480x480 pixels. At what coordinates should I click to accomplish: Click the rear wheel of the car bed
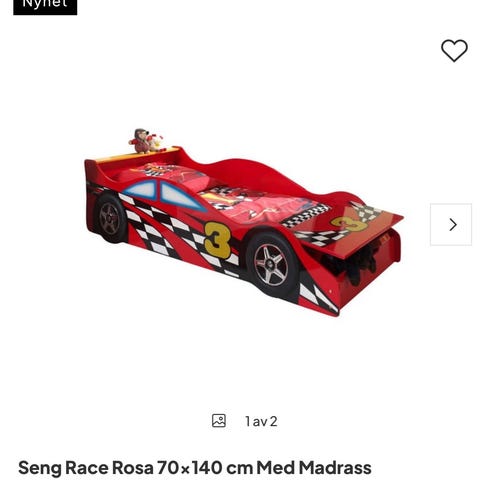tap(110, 219)
